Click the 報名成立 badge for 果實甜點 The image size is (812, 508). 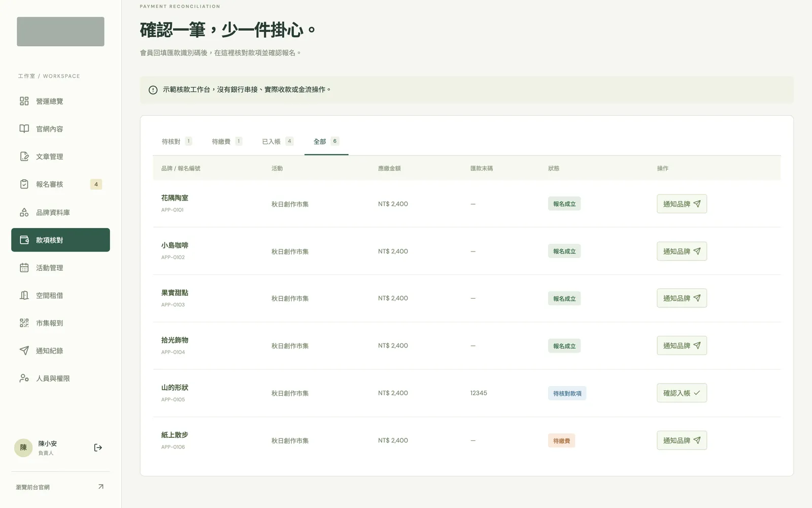pyautogui.click(x=564, y=299)
